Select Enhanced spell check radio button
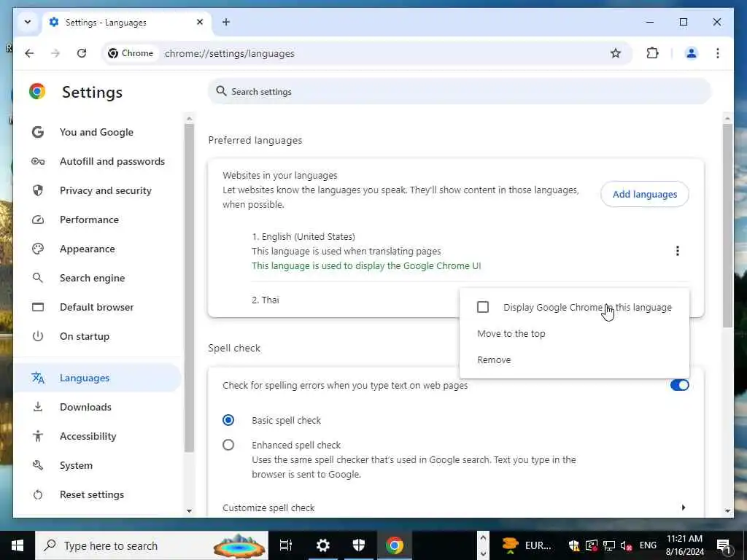The height and width of the screenshot is (560, 747). (x=228, y=445)
